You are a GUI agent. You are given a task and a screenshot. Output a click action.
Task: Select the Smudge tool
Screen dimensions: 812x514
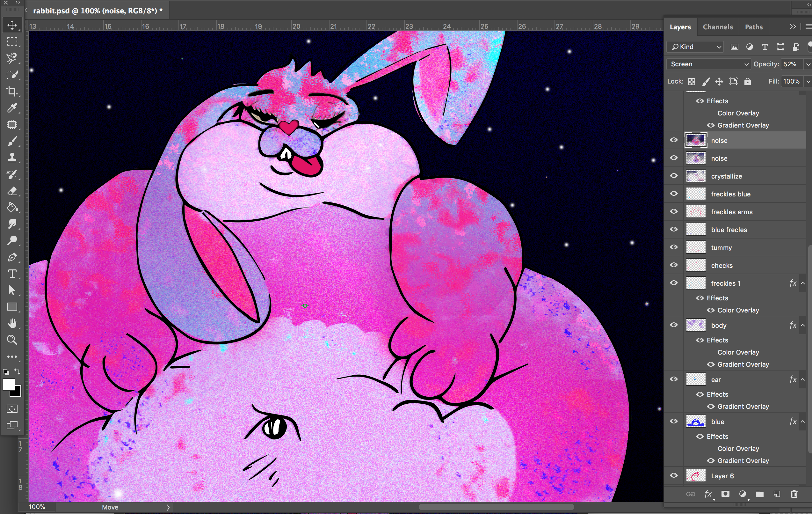click(x=12, y=224)
